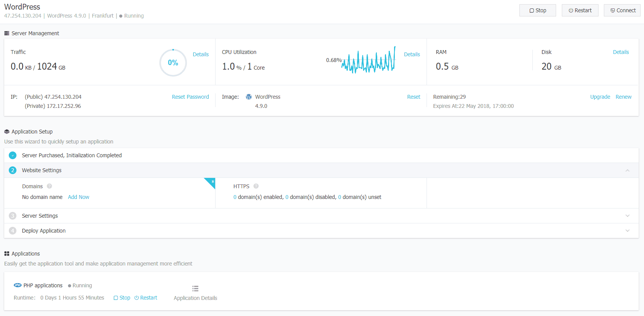
Task: Connect to the server
Action: [x=622, y=10]
